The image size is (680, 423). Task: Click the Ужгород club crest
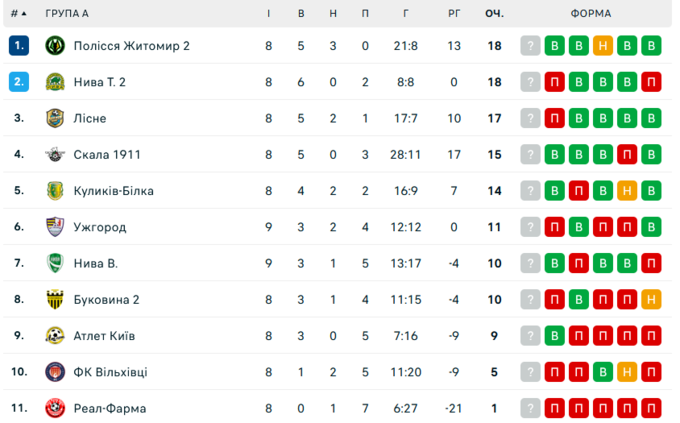[x=55, y=227]
